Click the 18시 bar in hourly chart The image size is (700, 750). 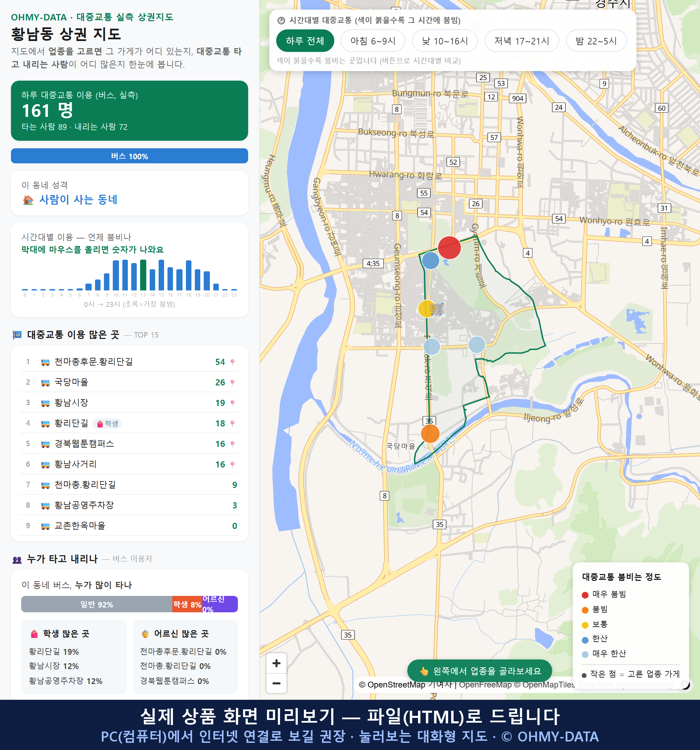pos(189,275)
